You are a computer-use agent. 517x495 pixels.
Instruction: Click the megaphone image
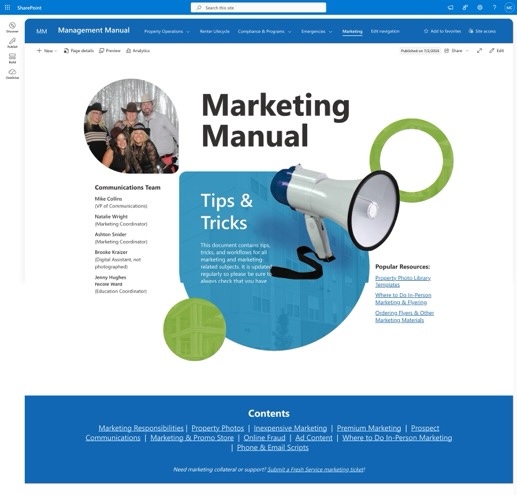tap(335, 220)
